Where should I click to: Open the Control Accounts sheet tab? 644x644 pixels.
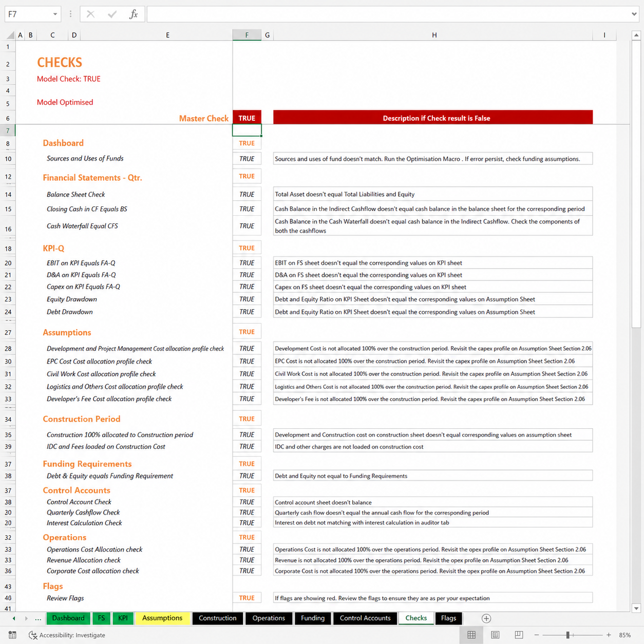tap(365, 618)
